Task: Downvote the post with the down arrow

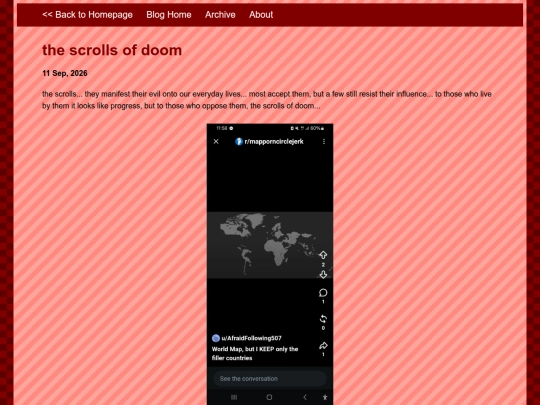Action: coord(323,274)
